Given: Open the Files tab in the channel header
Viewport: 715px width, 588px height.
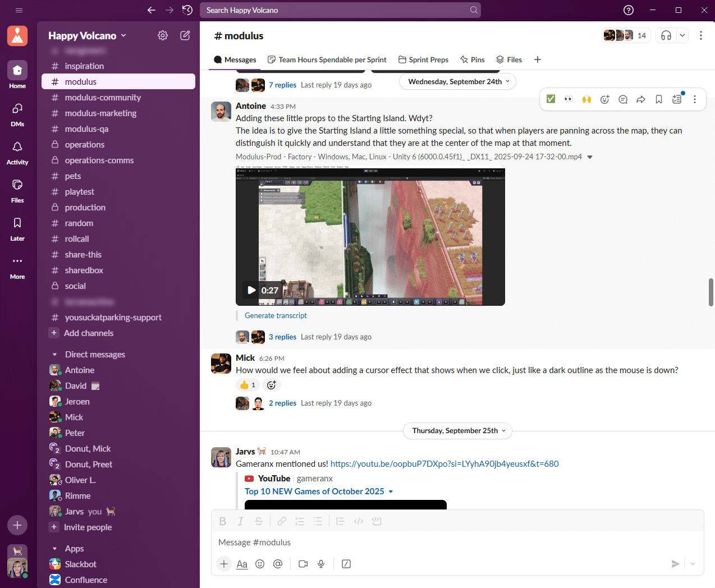Looking at the screenshot, I should pos(509,59).
